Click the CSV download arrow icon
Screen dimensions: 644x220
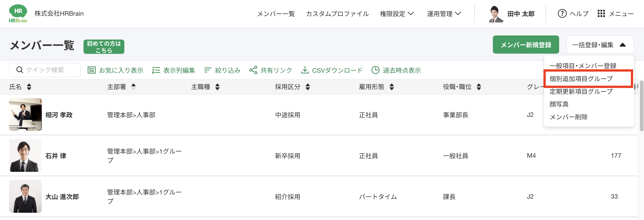[305, 70]
